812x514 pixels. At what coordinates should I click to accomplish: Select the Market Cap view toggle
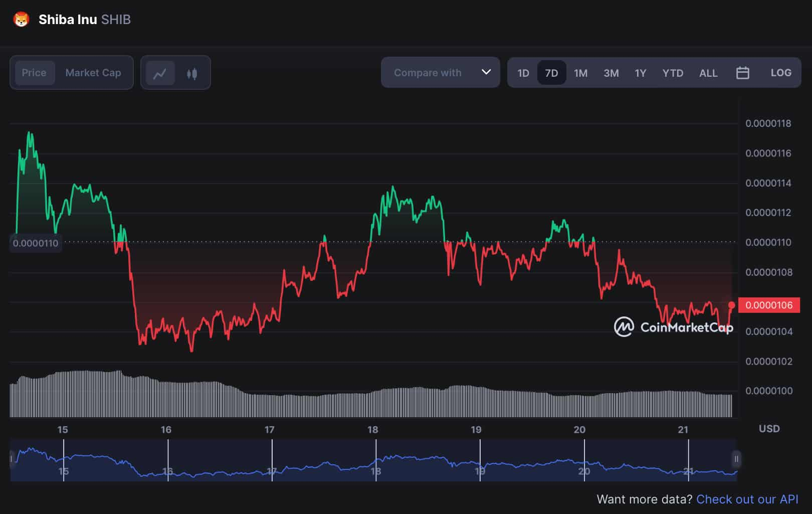(x=93, y=73)
